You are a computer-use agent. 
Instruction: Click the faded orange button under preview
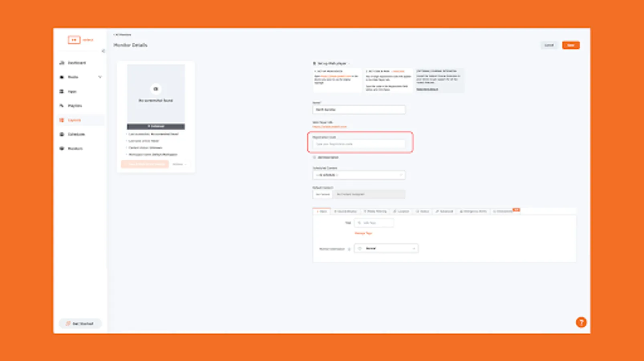[x=145, y=164]
